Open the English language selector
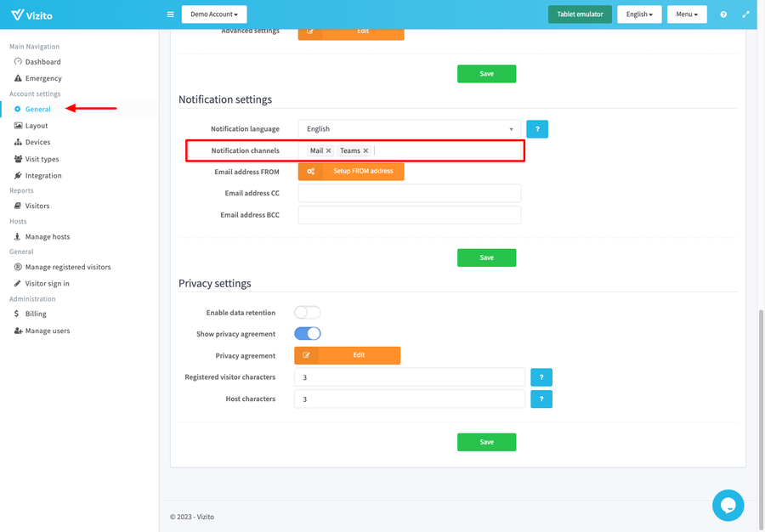Screen dimensions: 765x532 (x=639, y=14)
